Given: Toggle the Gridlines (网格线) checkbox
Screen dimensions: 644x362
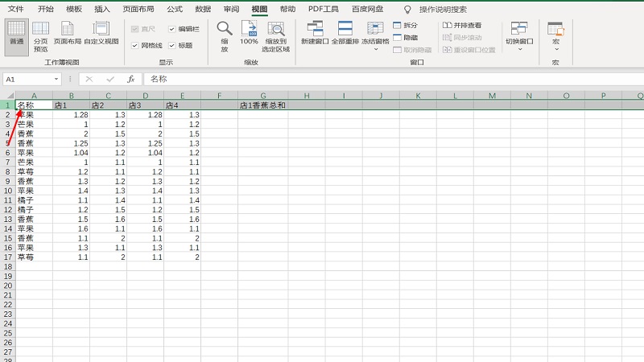Looking at the screenshot, I should tap(134, 45).
